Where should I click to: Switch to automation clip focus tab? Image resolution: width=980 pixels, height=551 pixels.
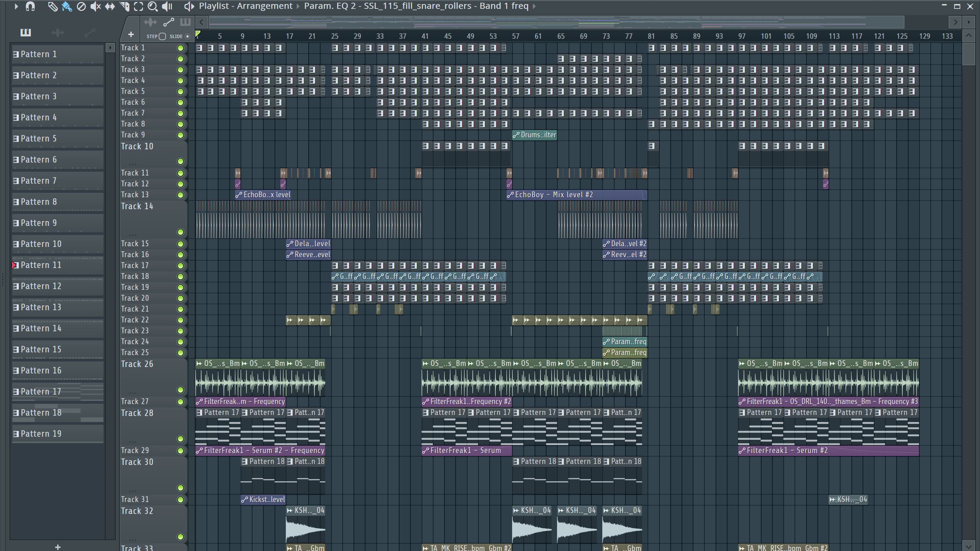168,22
